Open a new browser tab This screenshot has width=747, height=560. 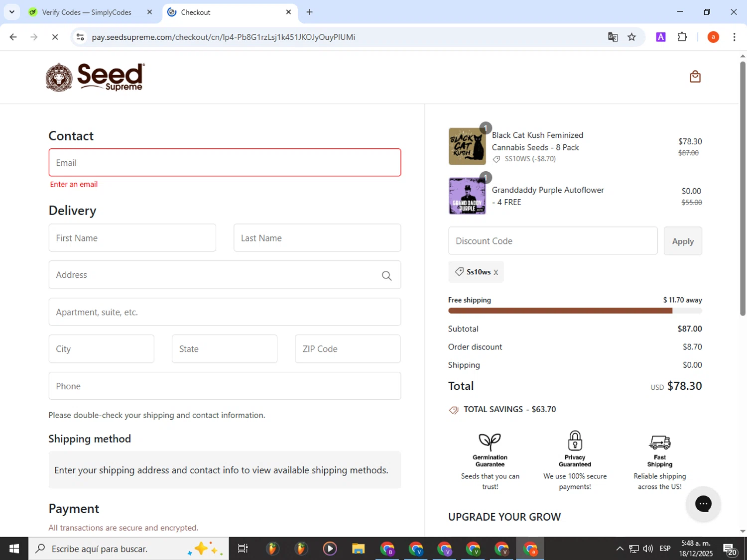[309, 12]
